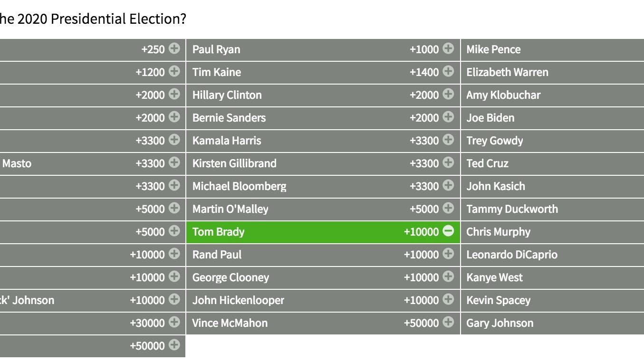Add Bernie Sanders using the plus icon
Viewport: 644px width, 362px height.
(448, 117)
